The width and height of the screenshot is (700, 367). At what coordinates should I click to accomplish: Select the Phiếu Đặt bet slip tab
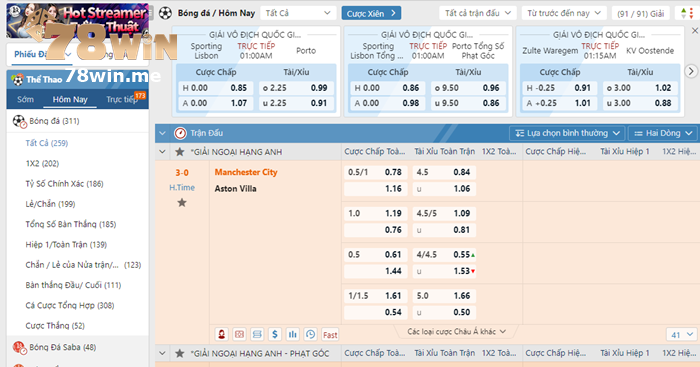30,54
